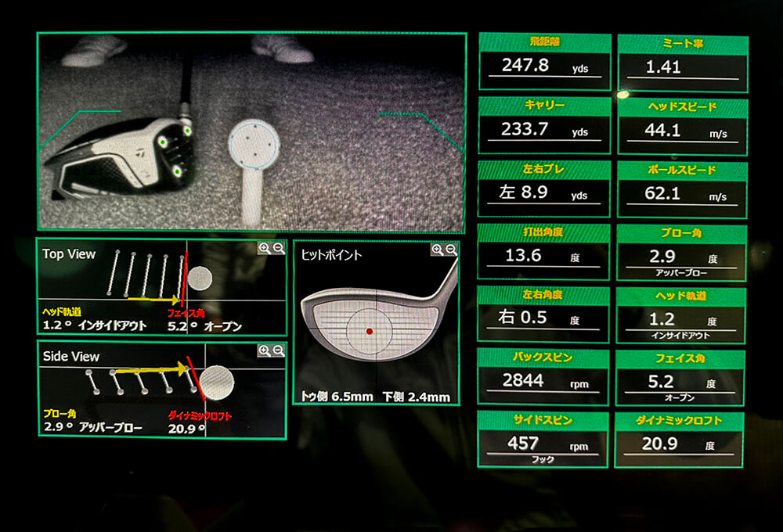The height and width of the screenshot is (532, 783).
Task: Zoom in on the ヒットポイント panel
Action: (x=437, y=250)
